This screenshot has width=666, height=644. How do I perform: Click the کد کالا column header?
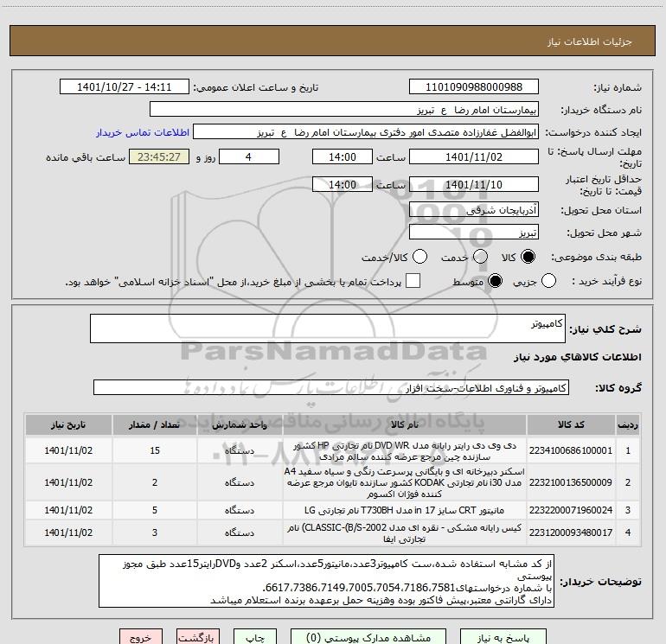click(x=571, y=425)
